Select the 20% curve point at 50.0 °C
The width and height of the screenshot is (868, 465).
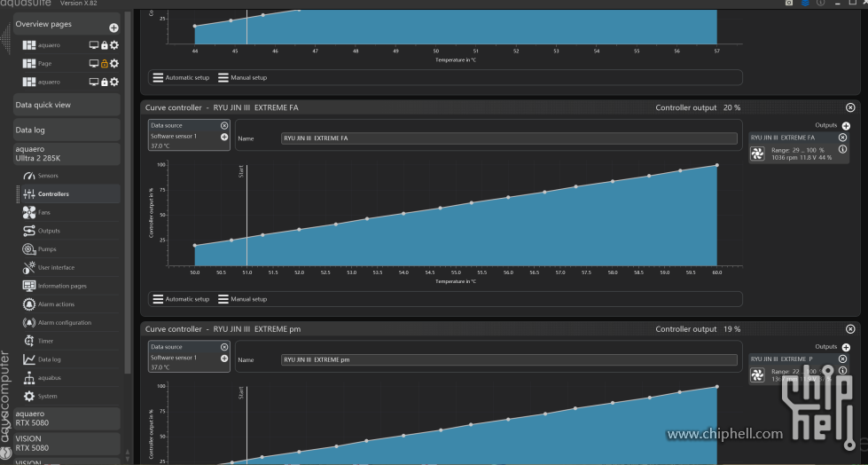coord(195,246)
